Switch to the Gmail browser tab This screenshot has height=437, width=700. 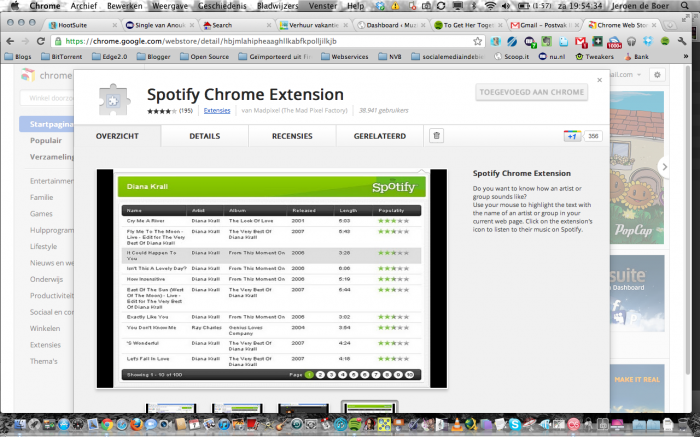tap(544, 25)
